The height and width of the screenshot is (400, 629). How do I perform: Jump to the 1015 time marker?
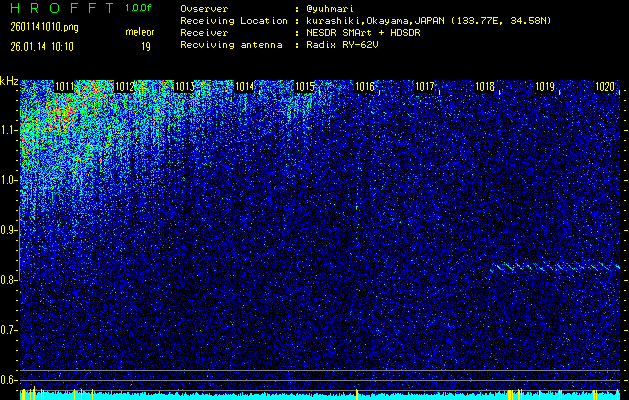tap(306, 87)
